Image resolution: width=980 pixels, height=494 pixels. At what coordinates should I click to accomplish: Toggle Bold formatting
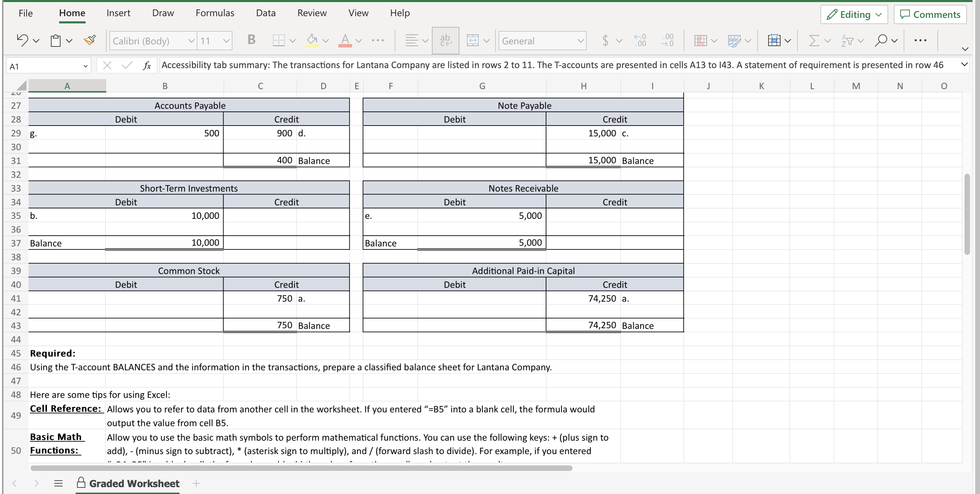[x=251, y=40]
